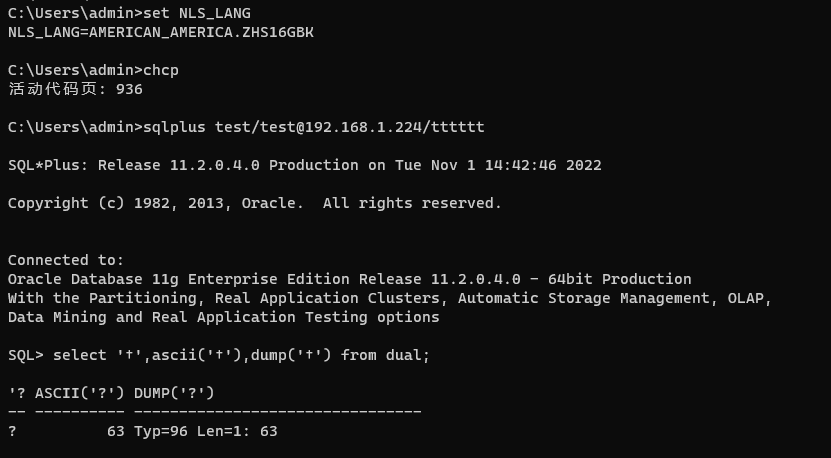Screen dimensions: 831x458
Task: Click the timestamp 14:42:46 2022
Action: pyautogui.click(x=543, y=165)
